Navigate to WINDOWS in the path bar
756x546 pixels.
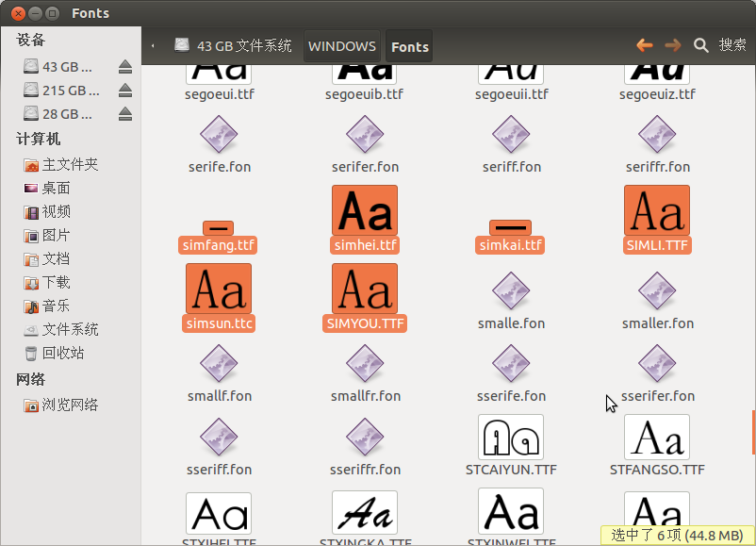(342, 46)
